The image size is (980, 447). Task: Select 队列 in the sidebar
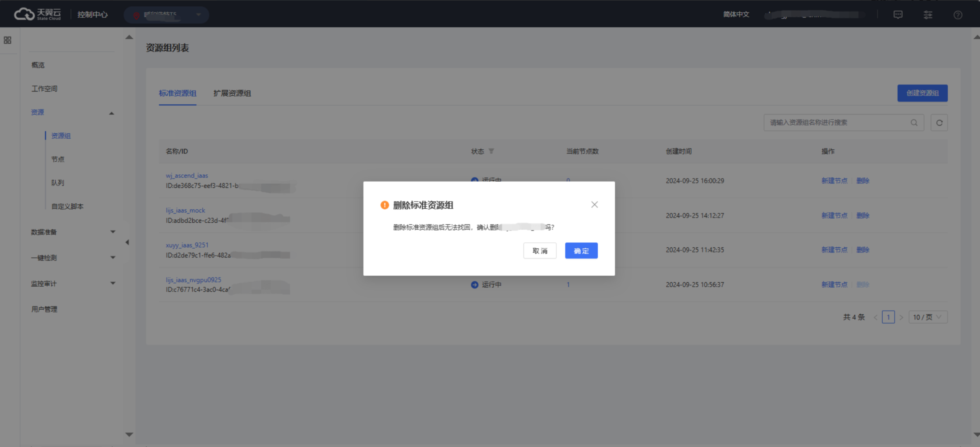pos(58,183)
